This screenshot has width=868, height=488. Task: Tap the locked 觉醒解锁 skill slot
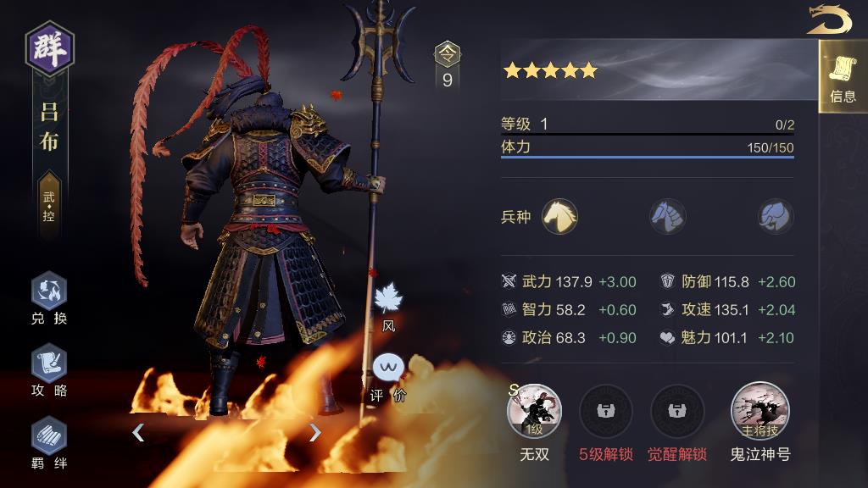coord(677,412)
